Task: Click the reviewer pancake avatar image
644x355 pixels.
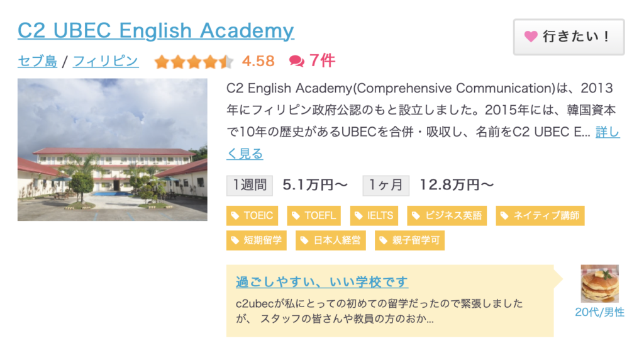Action: click(599, 284)
